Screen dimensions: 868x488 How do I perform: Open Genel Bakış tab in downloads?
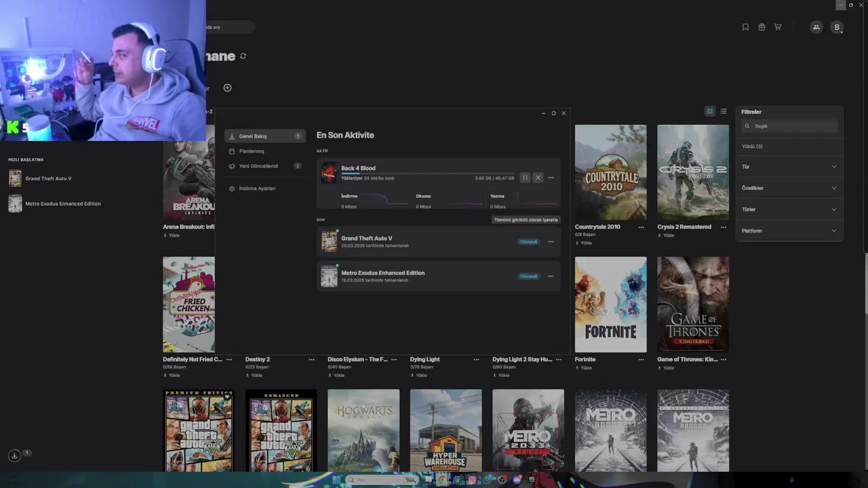(x=265, y=136)
